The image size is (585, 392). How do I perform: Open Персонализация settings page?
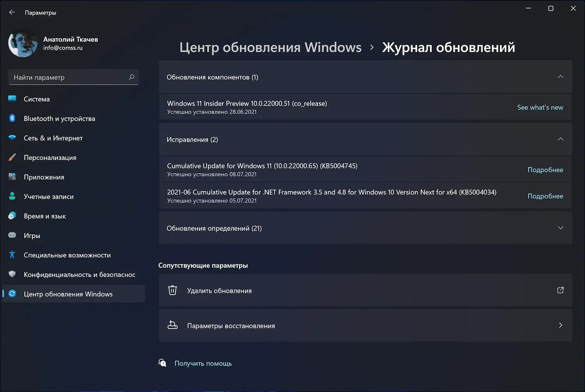click(x=73, y=157)
